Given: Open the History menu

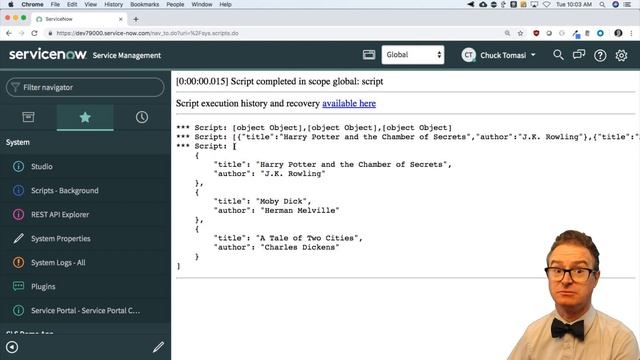Looking at the screenshot, I should point(113,4).
